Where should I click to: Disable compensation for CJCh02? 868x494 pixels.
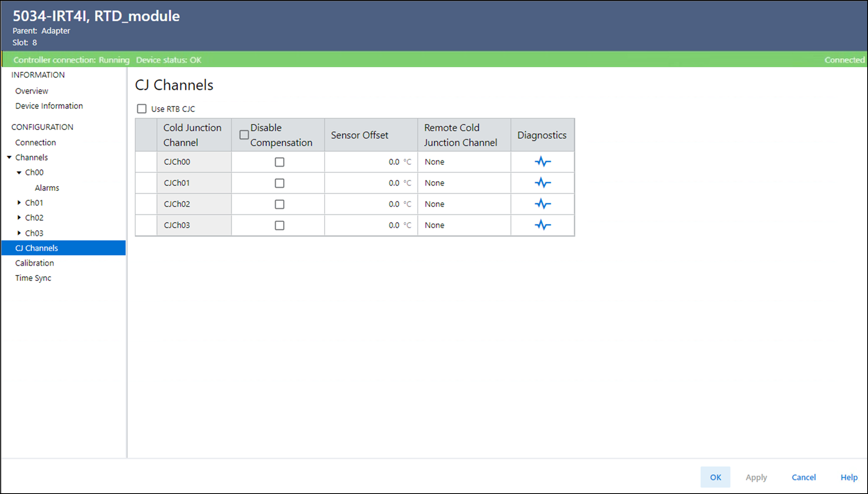279,204
